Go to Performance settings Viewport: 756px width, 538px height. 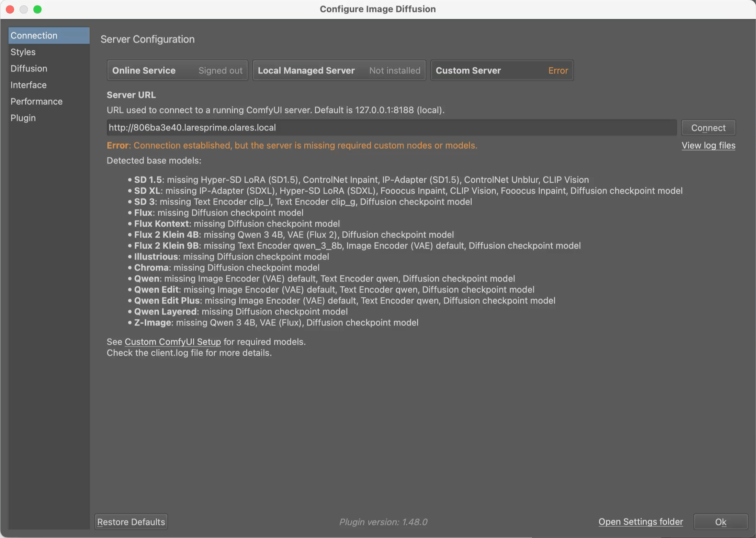pyautogui.click(x=36, y=101)
